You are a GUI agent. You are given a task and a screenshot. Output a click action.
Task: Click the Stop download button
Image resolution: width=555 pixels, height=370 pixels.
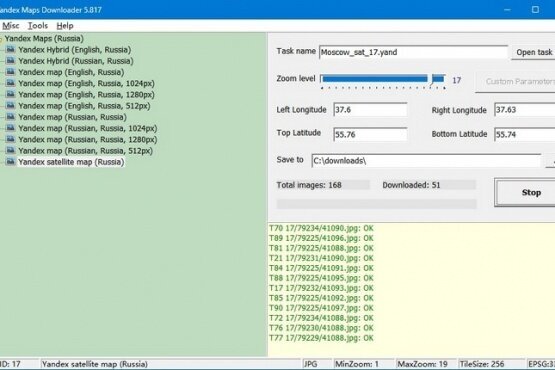pyautogui.click(x=526, y=192)
